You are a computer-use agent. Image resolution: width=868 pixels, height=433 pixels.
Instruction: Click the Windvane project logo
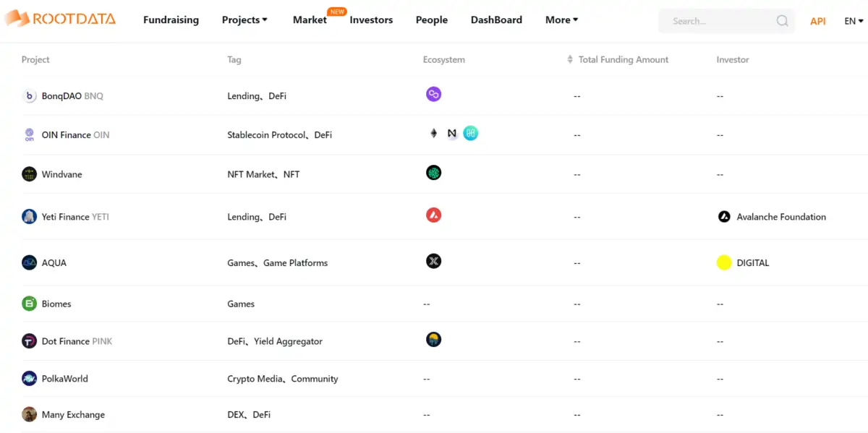(x=29, y=173)
